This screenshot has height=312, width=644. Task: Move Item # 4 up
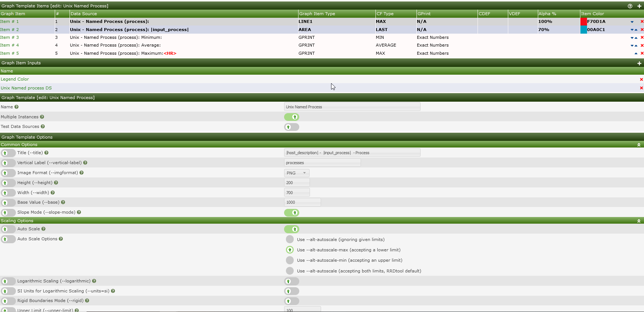636,46
